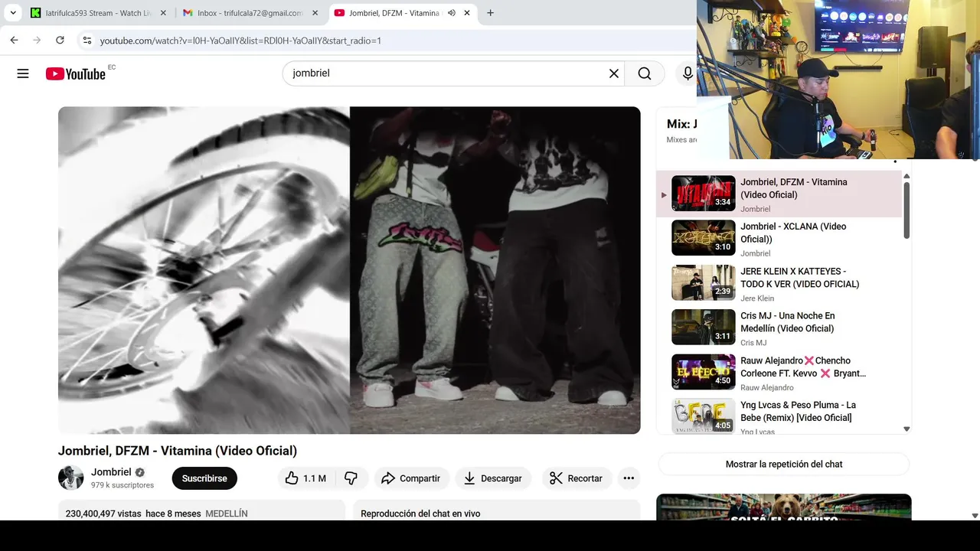
Task: Click the mix playlist scrollbar thumb
Action: 906,210
